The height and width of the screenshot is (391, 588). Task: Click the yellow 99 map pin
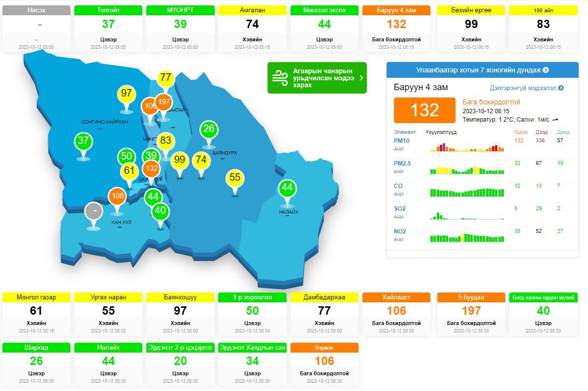(x=180, y=160)
